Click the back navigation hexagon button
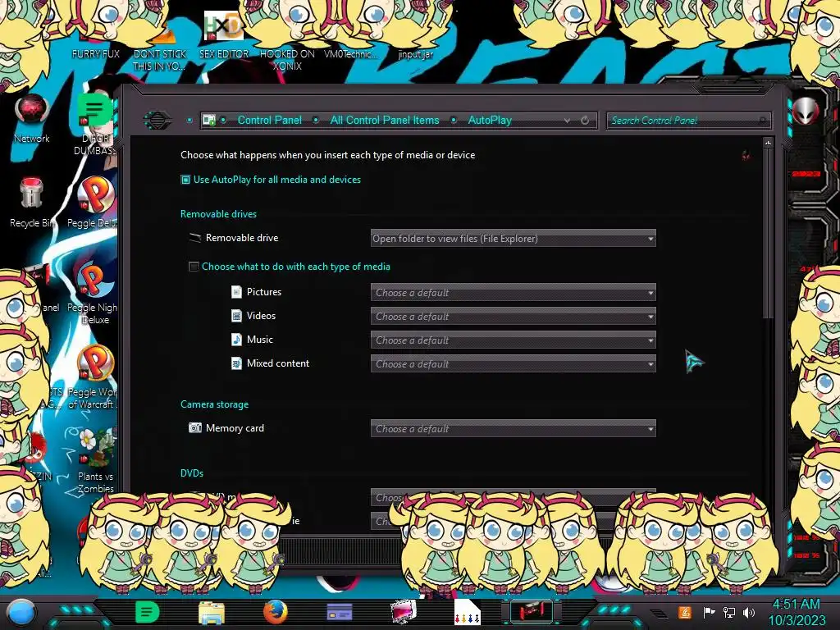Image resolution: width=840 pixels, height=630 pixels. tap(157, 120)
